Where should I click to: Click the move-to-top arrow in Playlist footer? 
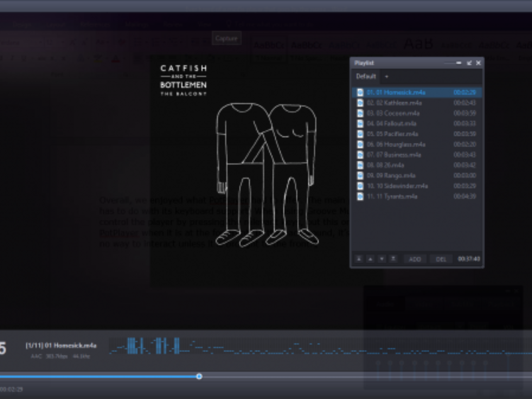359,259
